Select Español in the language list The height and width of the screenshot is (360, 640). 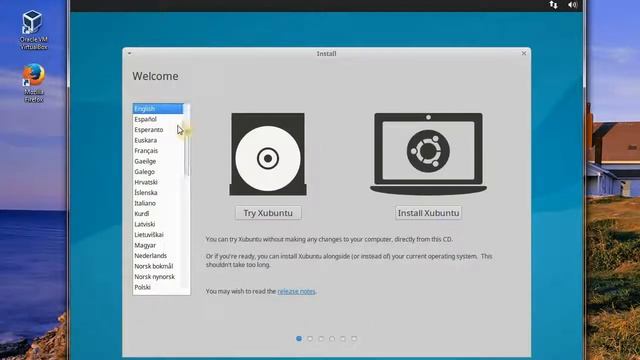(x=158, y=119)
